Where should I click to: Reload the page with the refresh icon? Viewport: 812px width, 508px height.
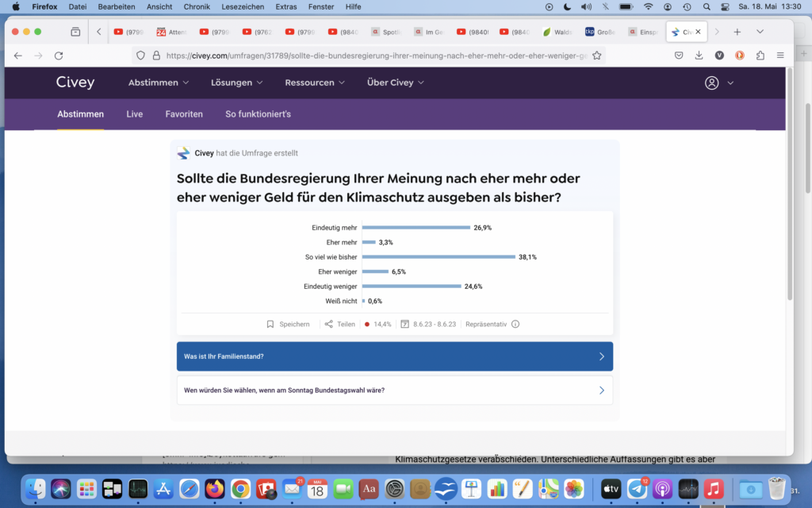pos(59,56)
